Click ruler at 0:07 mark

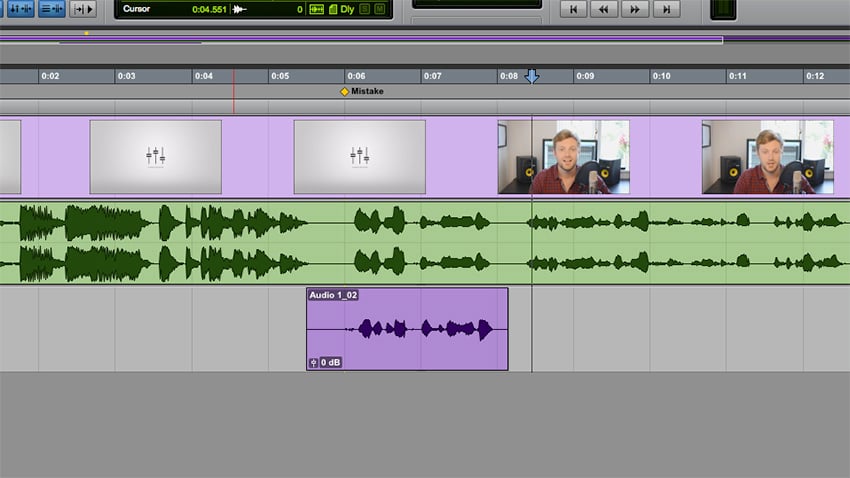pyautogui.click(x=432, y=76)
